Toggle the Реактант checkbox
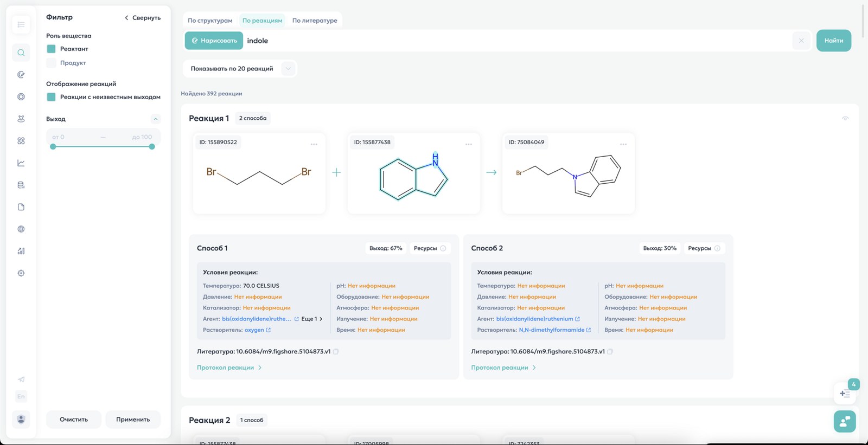Screen dimensions: 868x445 52,49
